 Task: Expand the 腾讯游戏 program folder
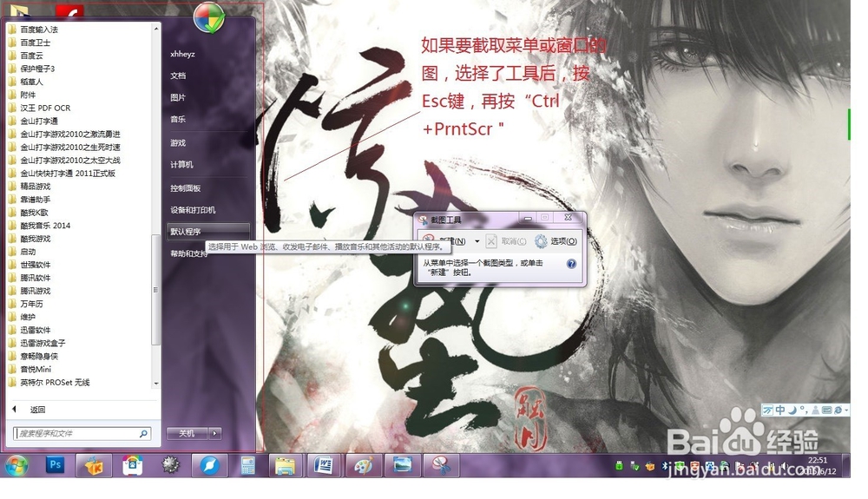[x=35, y=291]
